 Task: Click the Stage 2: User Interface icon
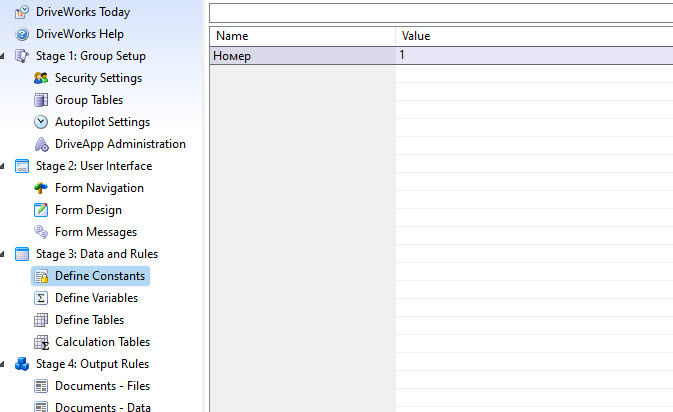(x=22, y=166)
